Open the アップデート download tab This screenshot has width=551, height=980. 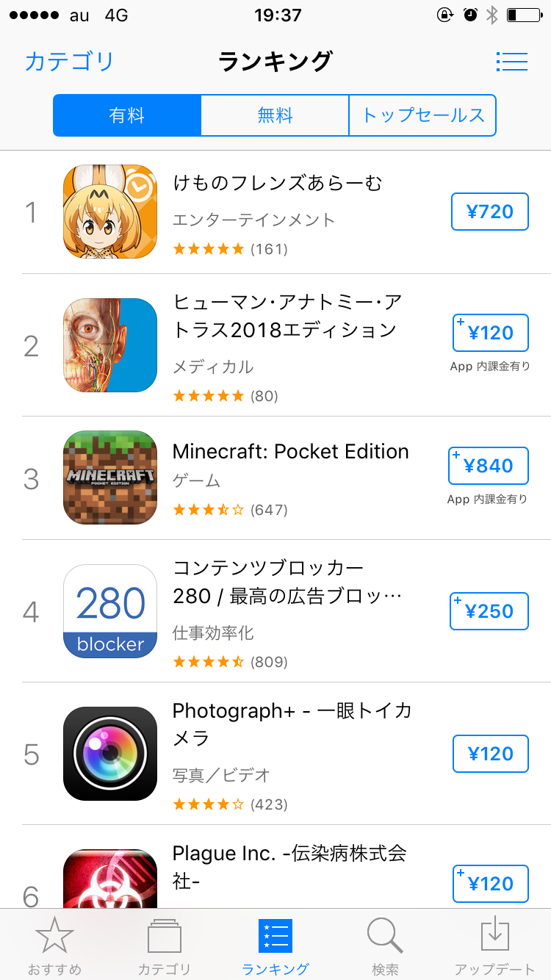(x=495, y=946)
